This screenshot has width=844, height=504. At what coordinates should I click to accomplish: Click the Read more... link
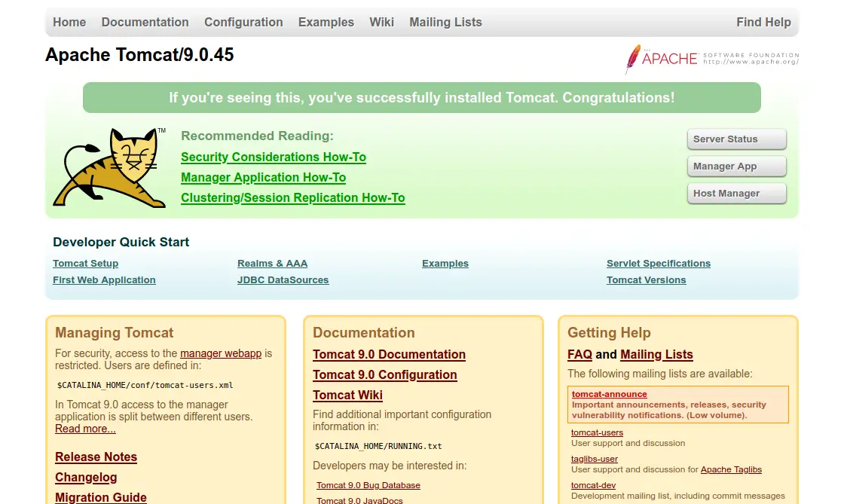click(85, 429)
